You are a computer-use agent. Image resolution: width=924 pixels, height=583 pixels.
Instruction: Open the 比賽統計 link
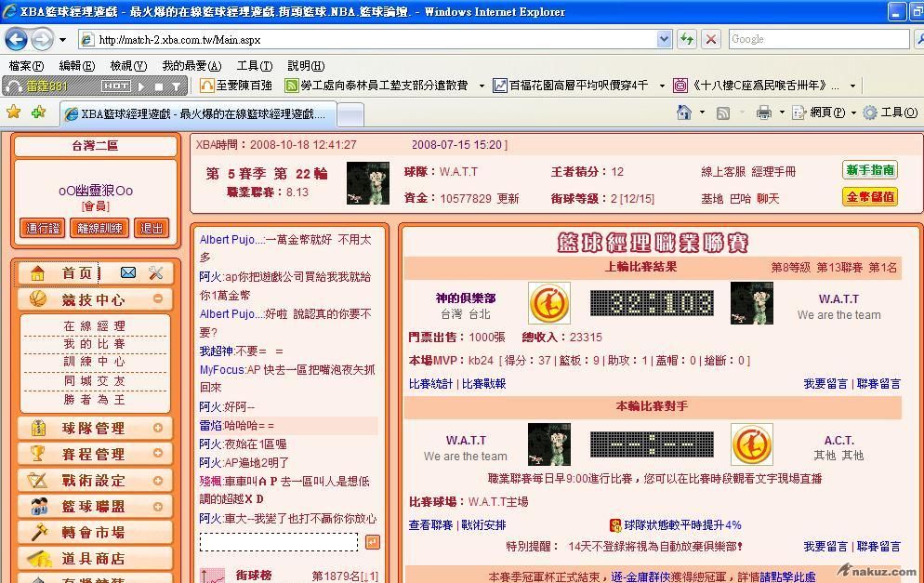tap(430, 383)
